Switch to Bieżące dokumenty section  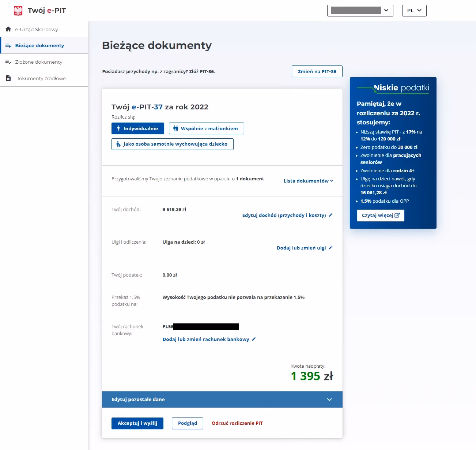tap(39, 45)
